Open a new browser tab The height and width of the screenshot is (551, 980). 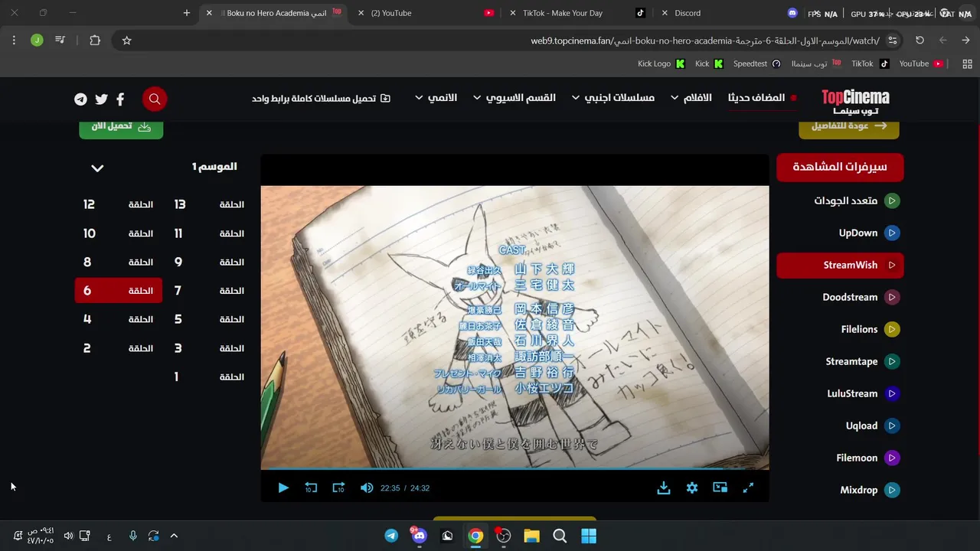tap(187, 13)
